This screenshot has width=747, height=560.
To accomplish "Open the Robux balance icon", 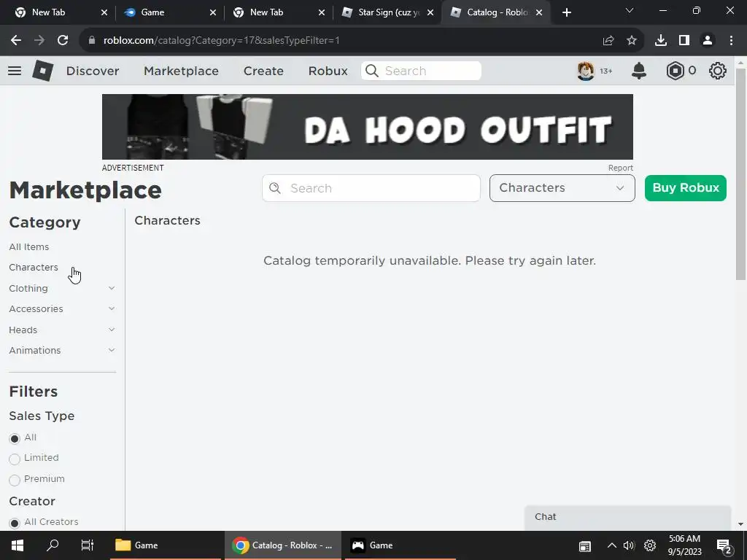I will click(675, 71).
